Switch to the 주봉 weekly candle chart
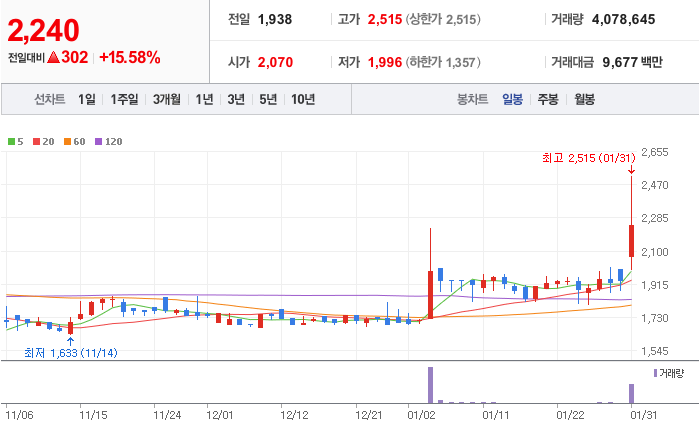 point(548,99)
